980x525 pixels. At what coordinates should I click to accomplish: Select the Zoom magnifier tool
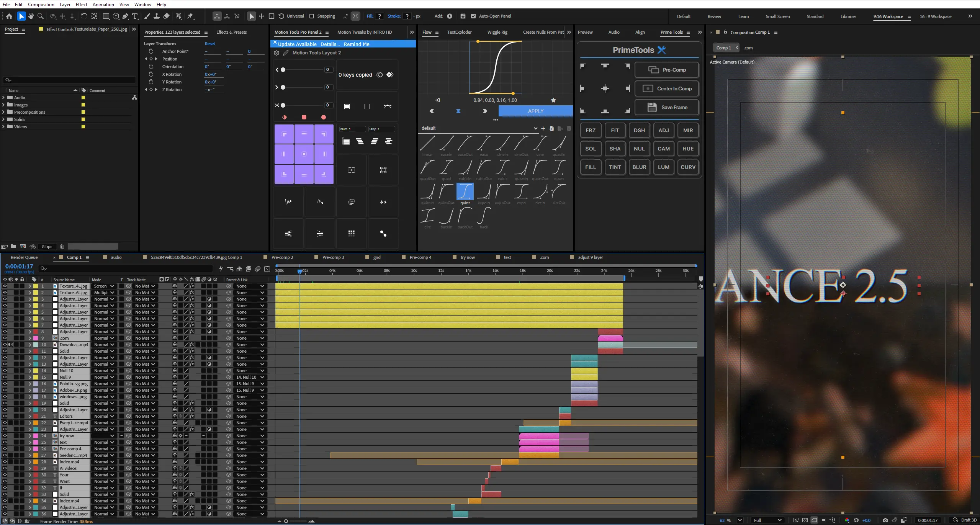click(41, 16)
